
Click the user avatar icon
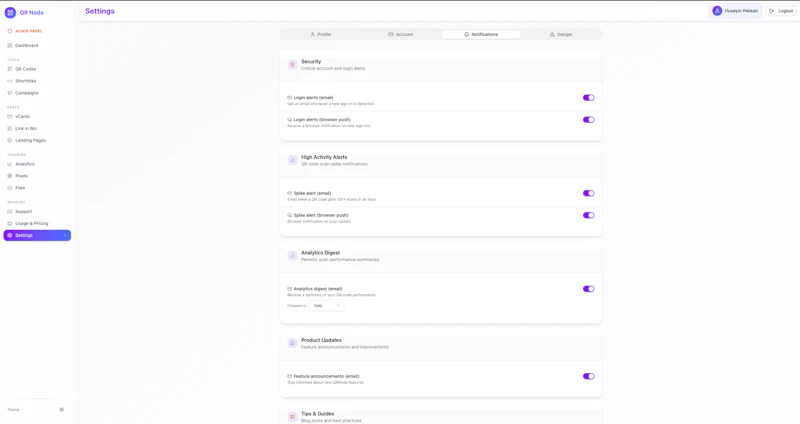(717, 11)
